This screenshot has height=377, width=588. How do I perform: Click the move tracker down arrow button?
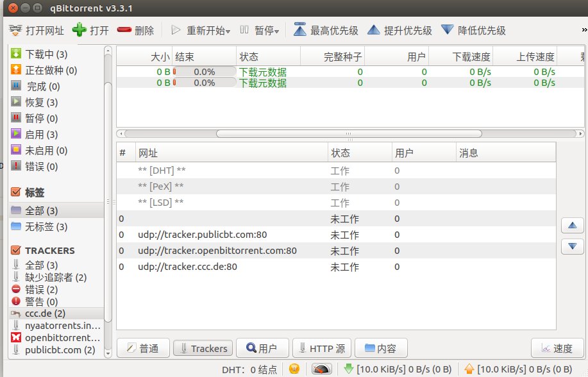pyautogui.click(x=572, y=246)
